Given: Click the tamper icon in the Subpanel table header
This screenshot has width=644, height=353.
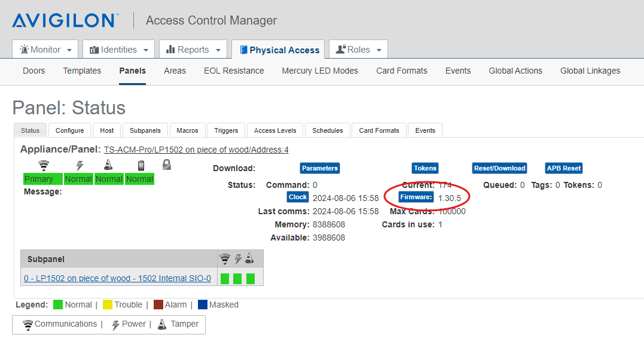Looking at the screenshot, I should pyautogui.click(x=250, y=258).
